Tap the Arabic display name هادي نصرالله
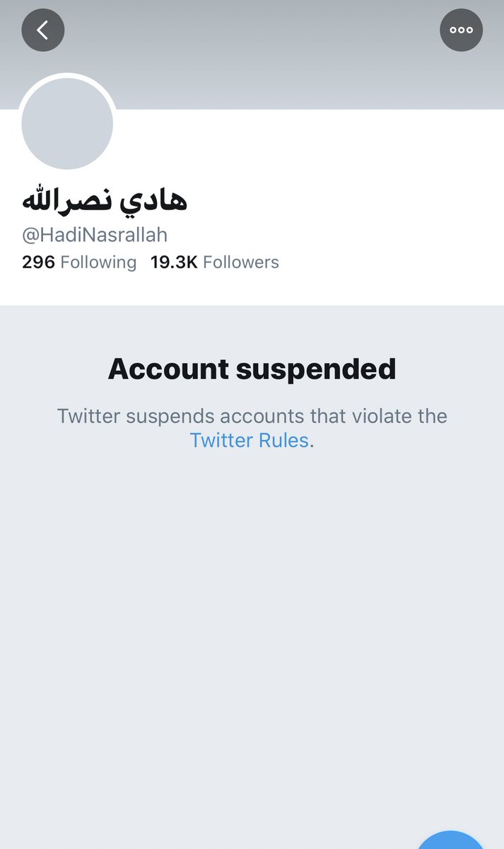The image size is (504, 849). coord(105,200)
